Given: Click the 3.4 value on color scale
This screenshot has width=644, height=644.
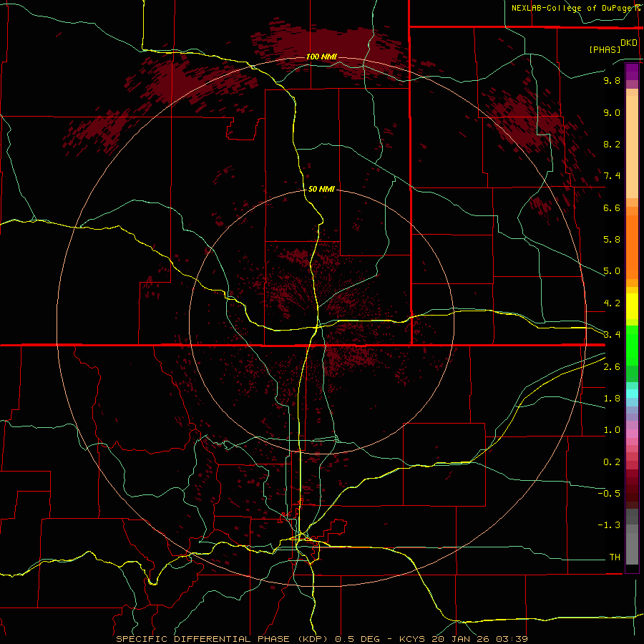Looking at the screenshot, I should click(612, 335).
